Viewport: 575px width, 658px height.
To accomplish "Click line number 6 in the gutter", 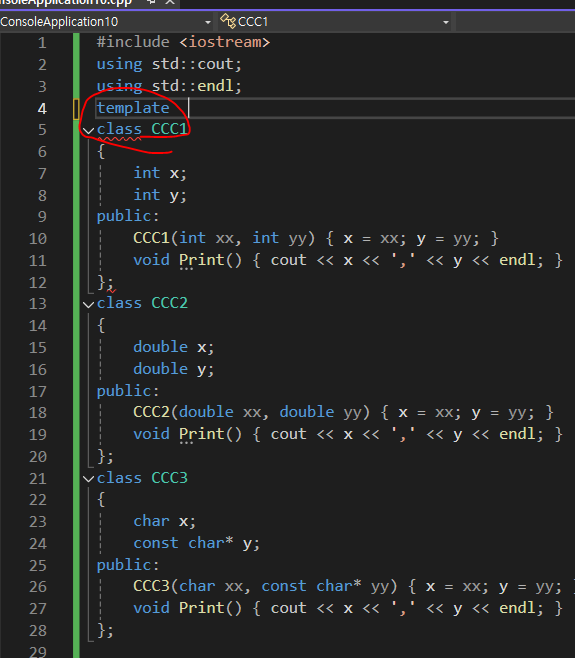I will pyautogui.click(x=42, y=152).
